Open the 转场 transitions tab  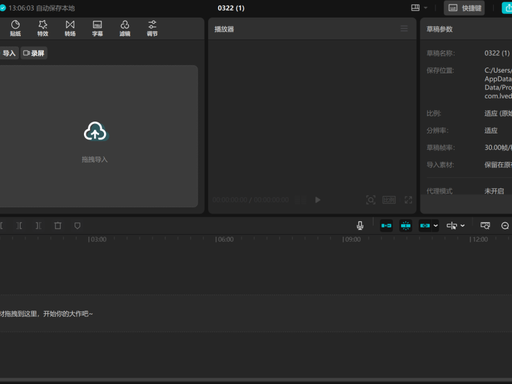pyautogui.click(x=70, y=28)
